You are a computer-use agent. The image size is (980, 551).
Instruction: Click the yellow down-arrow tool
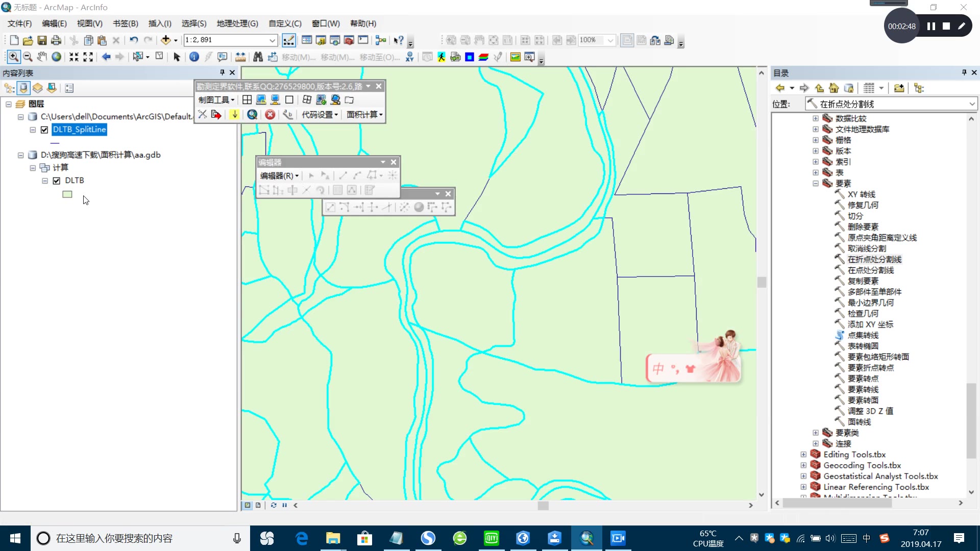(235, 114)
